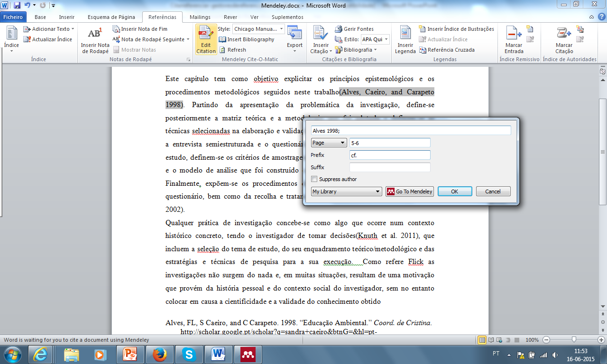Image resolution: width=607 pixels, height=364 pixels.
Task: Click Cancel in the citation dialog
Action: pos(493,191)
